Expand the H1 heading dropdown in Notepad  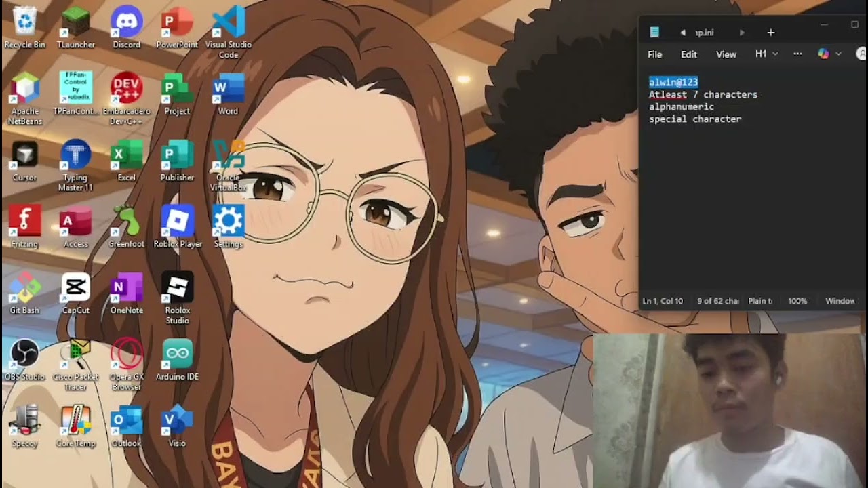(766, 54)
